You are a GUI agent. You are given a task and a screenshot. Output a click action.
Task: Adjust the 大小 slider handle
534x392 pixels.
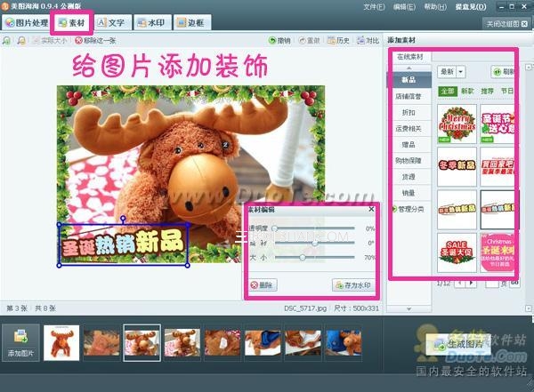(303, 258)
